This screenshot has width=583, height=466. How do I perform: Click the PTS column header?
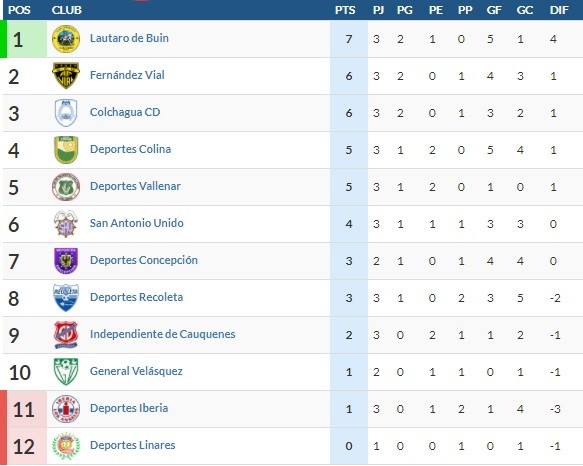point(345,10)
